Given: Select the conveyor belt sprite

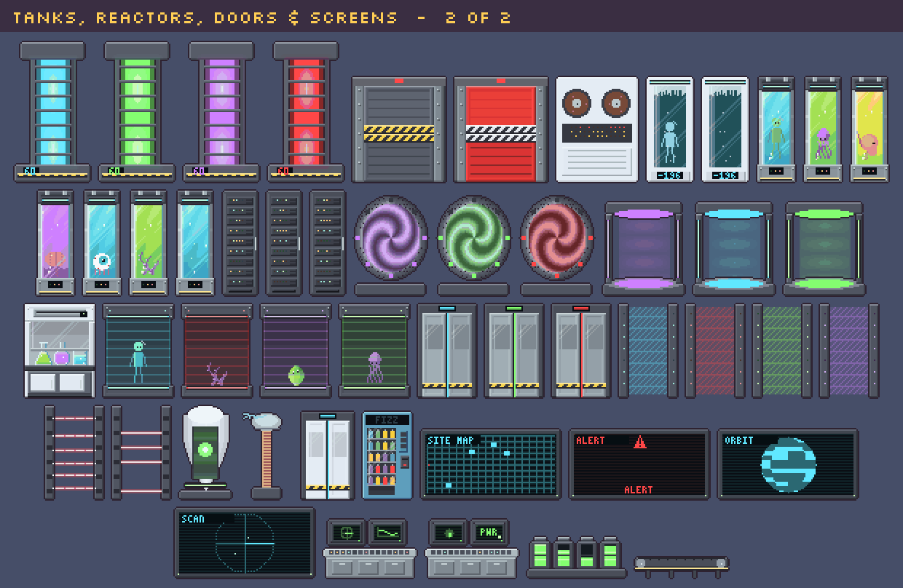Looking at the screenshot, I should 682,566.
